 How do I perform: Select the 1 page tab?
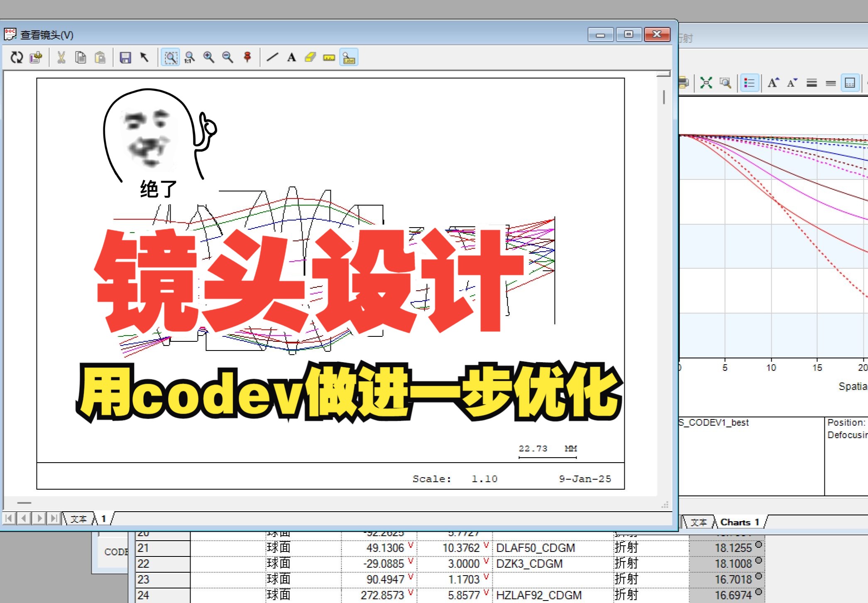[103, 519]
